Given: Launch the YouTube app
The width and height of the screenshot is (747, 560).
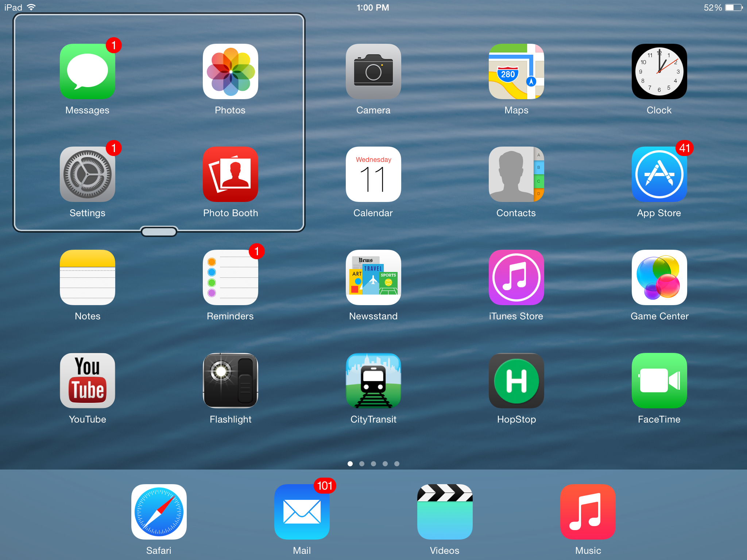Looking at the screenshot, I should (x=87, y=381).
